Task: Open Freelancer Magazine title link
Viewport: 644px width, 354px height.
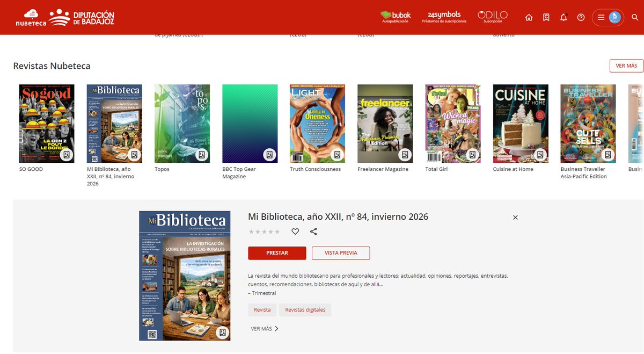Action: click(x=383, y=169)
